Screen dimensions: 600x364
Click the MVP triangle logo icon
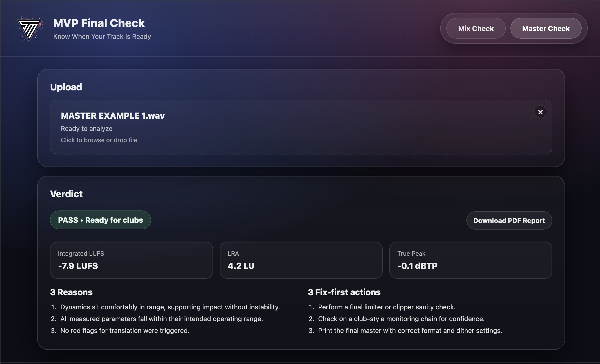30,29
